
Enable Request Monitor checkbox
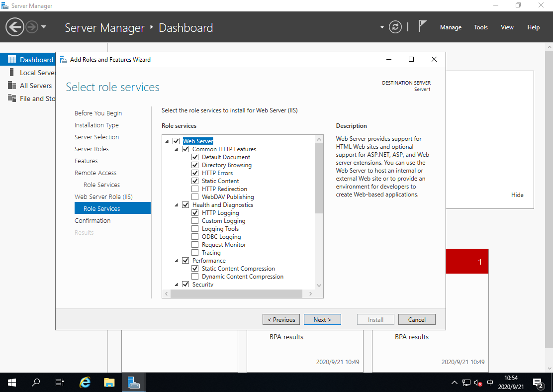(x=194, y=245)
